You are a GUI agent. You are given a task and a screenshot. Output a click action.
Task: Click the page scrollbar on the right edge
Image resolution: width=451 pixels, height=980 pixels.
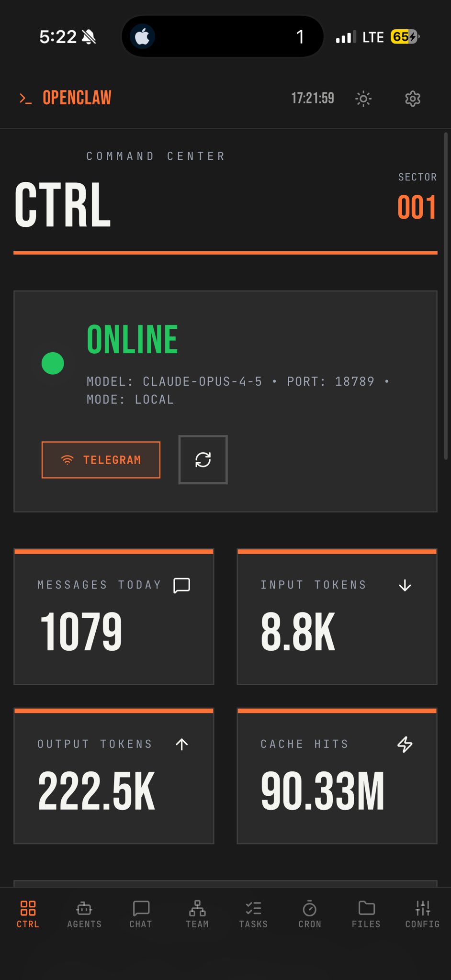coord(446,297)
